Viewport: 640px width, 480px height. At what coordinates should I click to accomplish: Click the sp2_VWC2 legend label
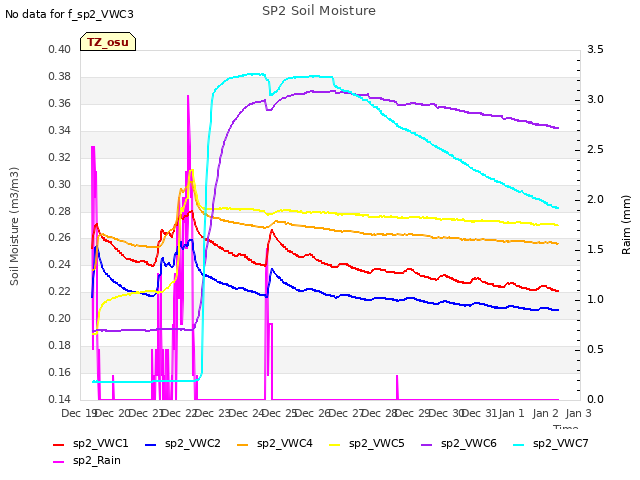click(x=193, y=443)
